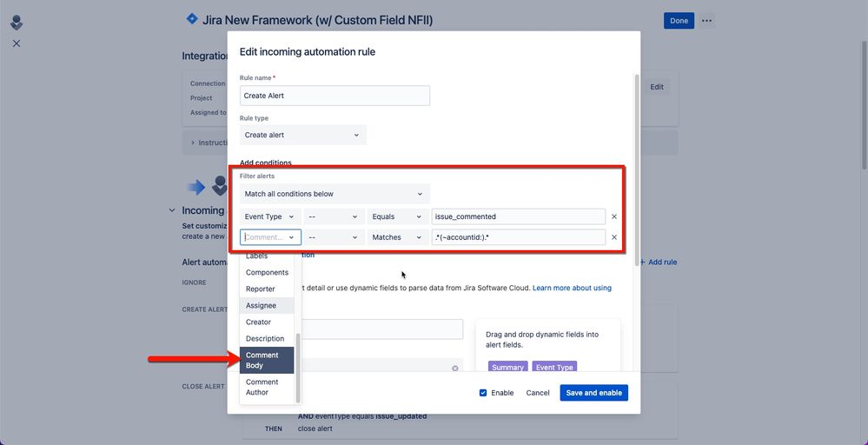The width and height of the screenshot is (868, 445).
Task: Remove the Event Type condition row
Action: tap(614, 216)
